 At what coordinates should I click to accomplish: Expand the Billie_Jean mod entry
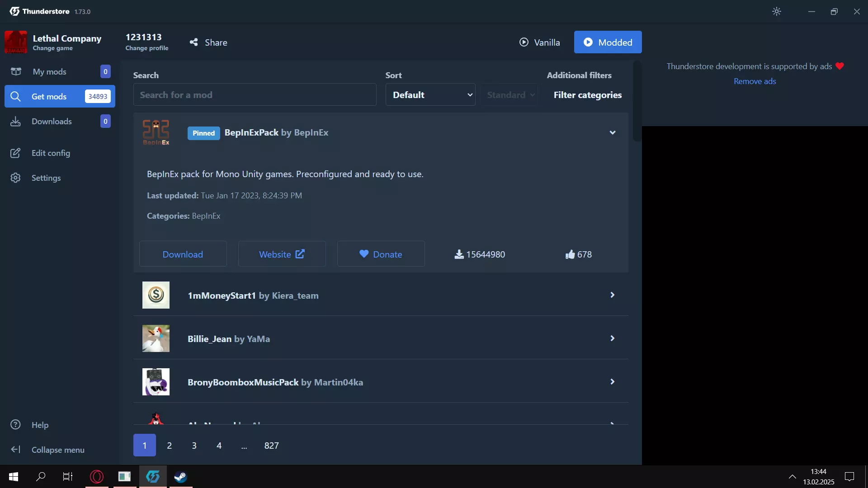pyautogui.click(x=613, y=338)
